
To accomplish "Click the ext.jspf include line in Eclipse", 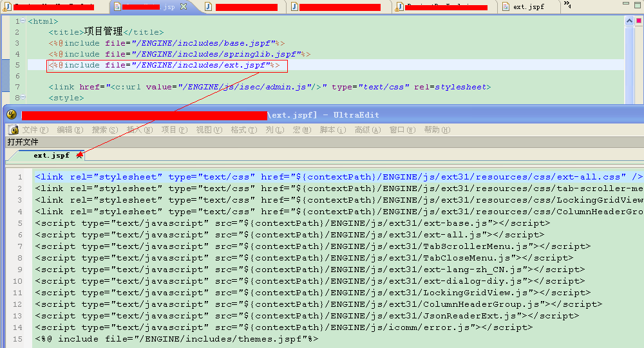I will [164, 65].
